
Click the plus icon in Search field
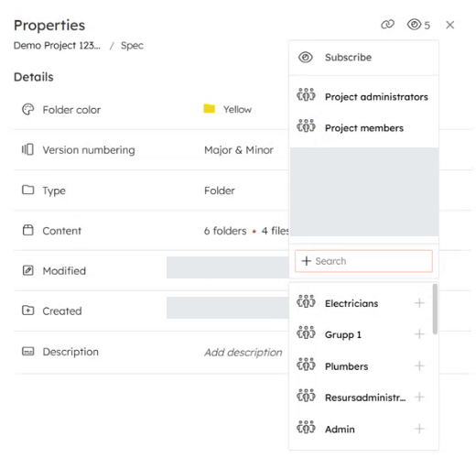click(x=306, y=261)
